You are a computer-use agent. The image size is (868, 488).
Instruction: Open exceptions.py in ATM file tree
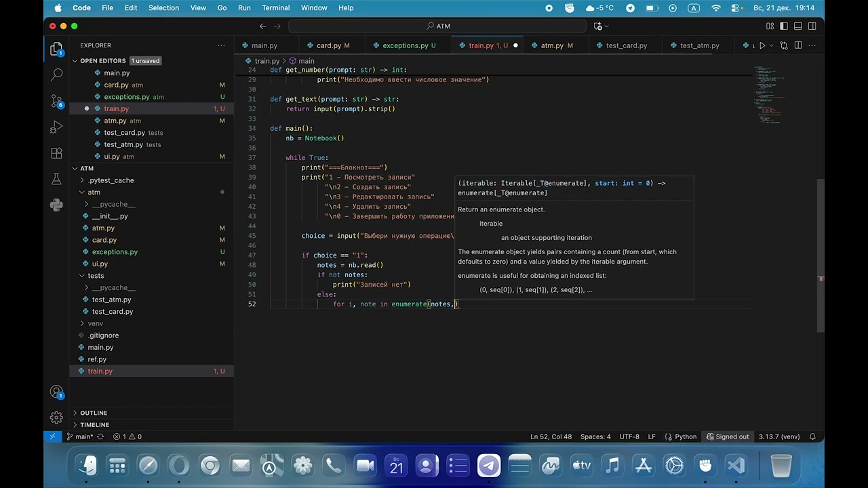tap(115, 252)
